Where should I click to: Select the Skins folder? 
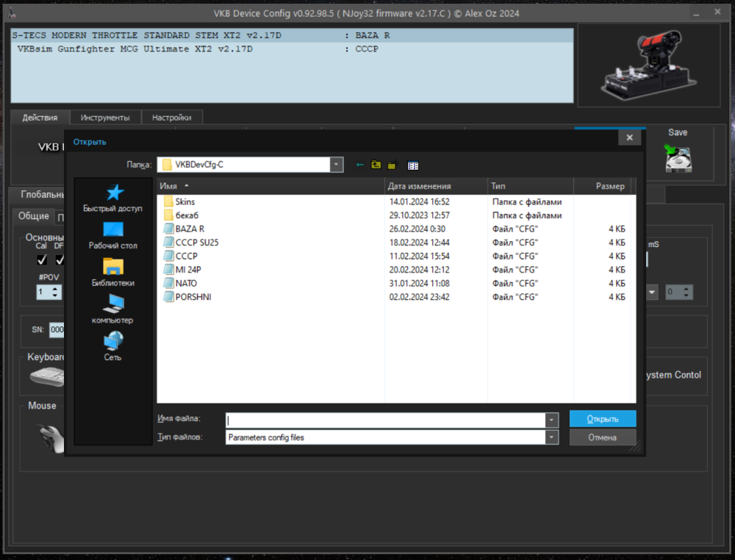[x=180, y=202]
